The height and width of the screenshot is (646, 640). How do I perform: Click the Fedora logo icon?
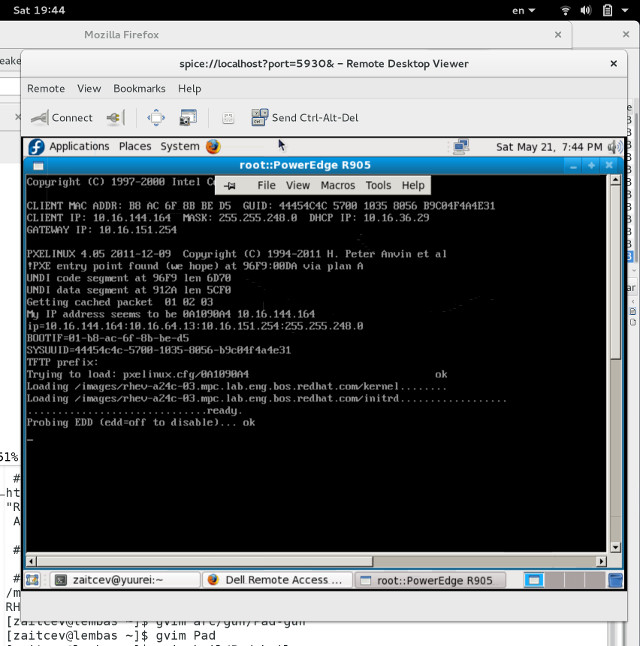[36, 147]
